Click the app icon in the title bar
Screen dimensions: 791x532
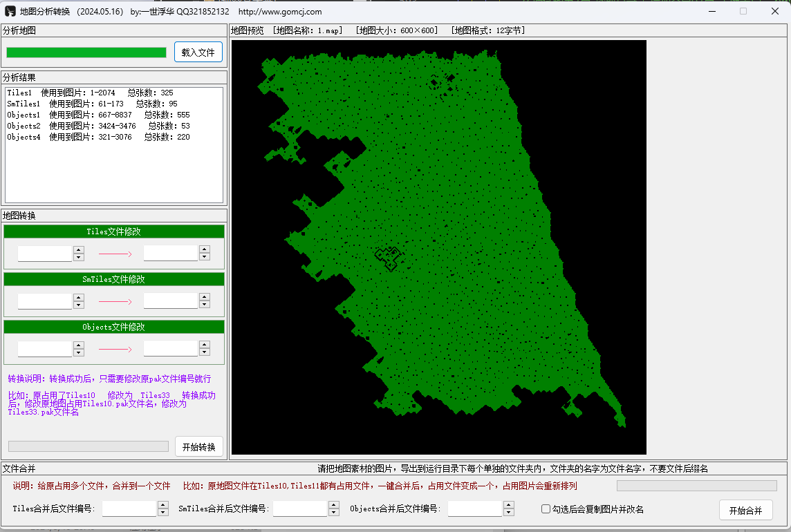tap(10, 11)
